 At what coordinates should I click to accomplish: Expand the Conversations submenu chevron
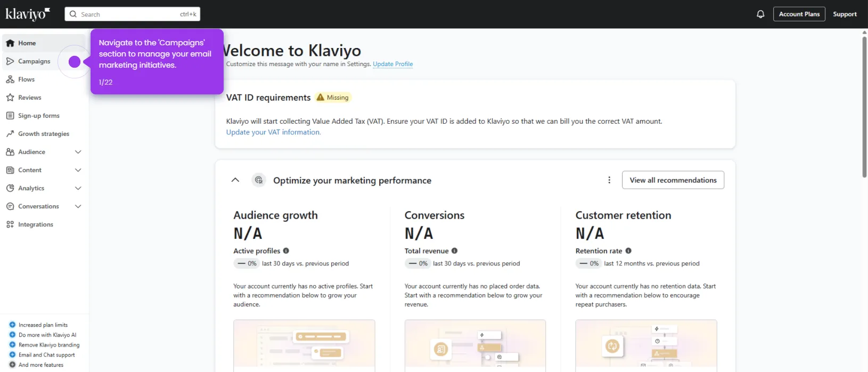click(78, 206)
